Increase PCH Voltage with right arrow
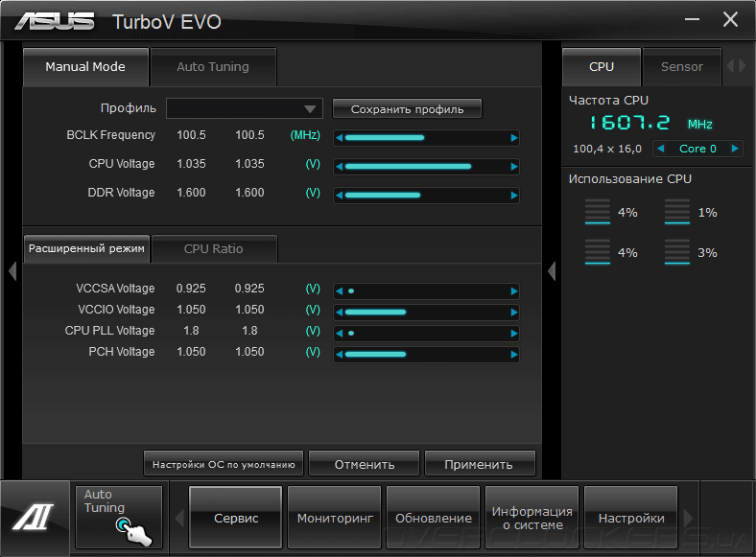This screenshot has height=557, width=756. point(514,355)
